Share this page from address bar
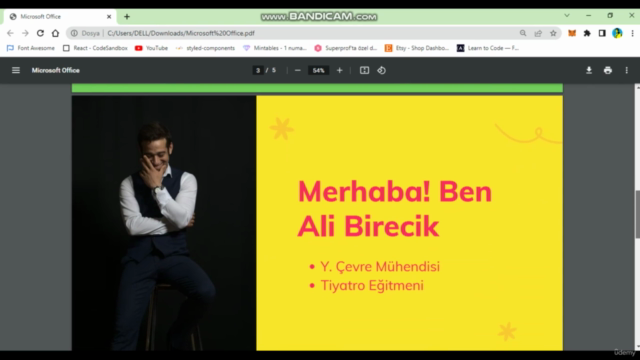The width and height of the screenshot is (640, 360). pos(538,33)
